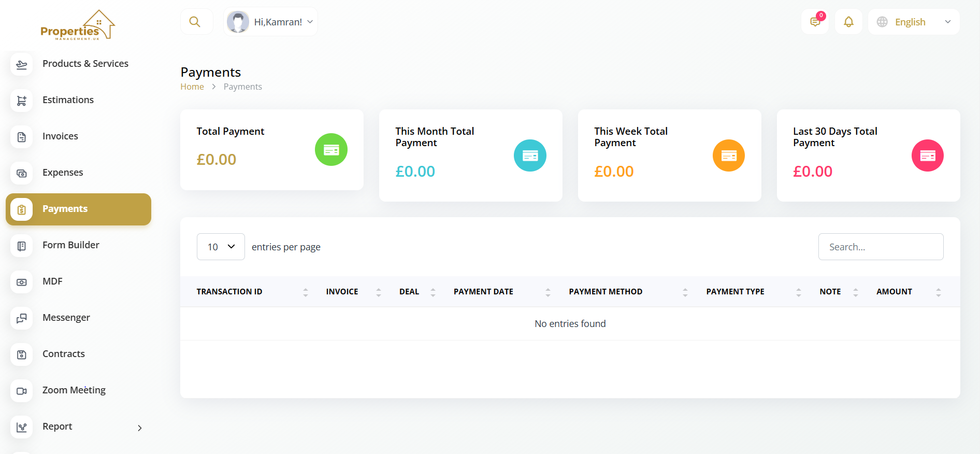Image resolution: width=980 pixels, height=454 pixels.
Task: Click the search magnifier icon
Action: point(195,22)
